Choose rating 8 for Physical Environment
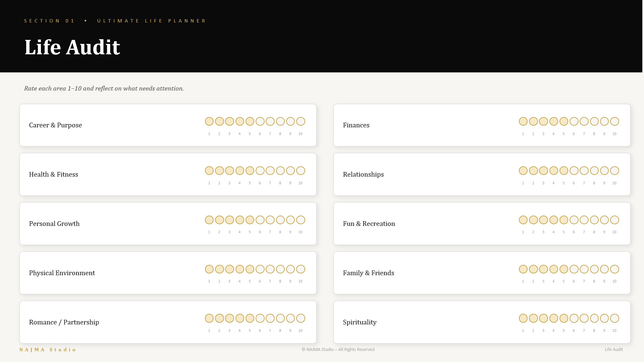 pos(280,269)
